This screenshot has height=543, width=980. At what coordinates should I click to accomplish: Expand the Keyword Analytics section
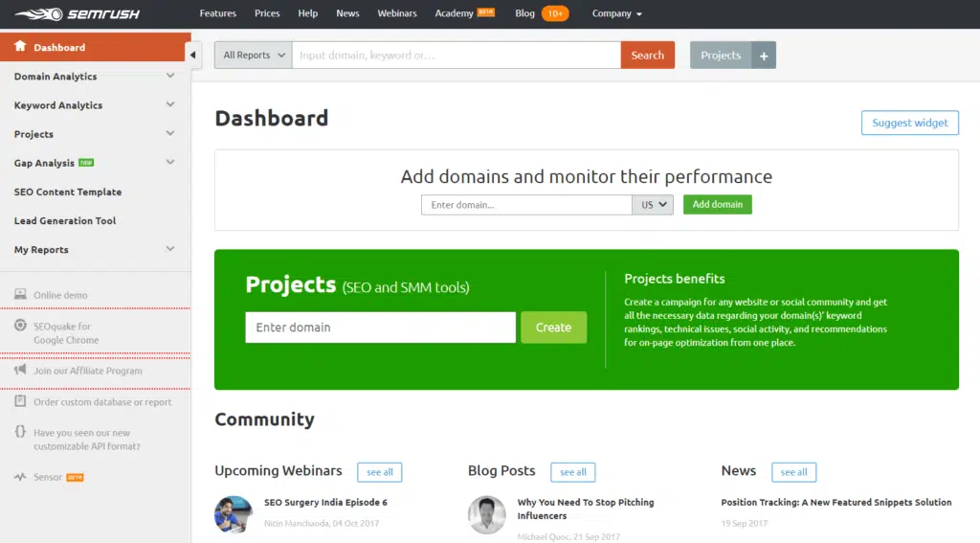[x=170, y=105]
